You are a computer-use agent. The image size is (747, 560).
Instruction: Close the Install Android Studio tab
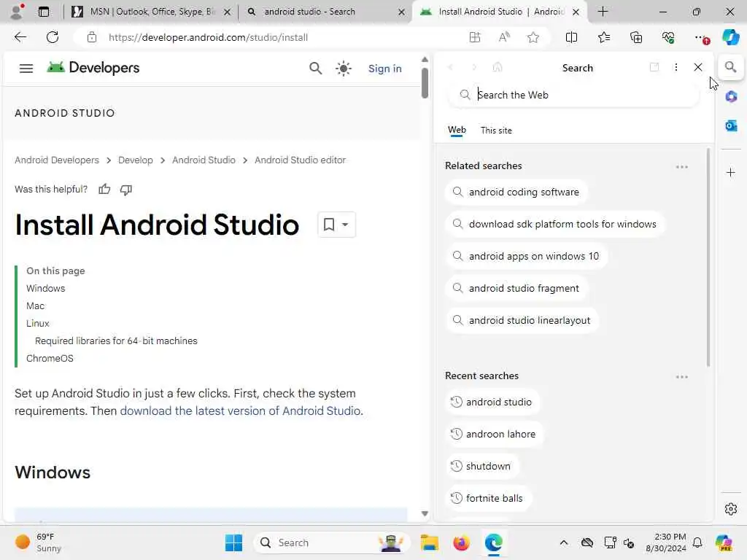pyautogui.click(x=576, y=12)
